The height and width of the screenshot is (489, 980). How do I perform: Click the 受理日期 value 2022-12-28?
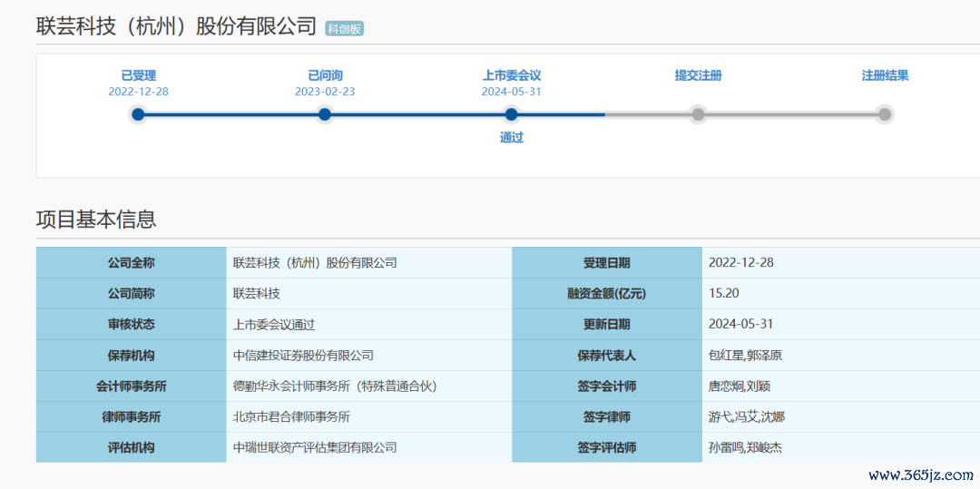click(x=741, y=262)
